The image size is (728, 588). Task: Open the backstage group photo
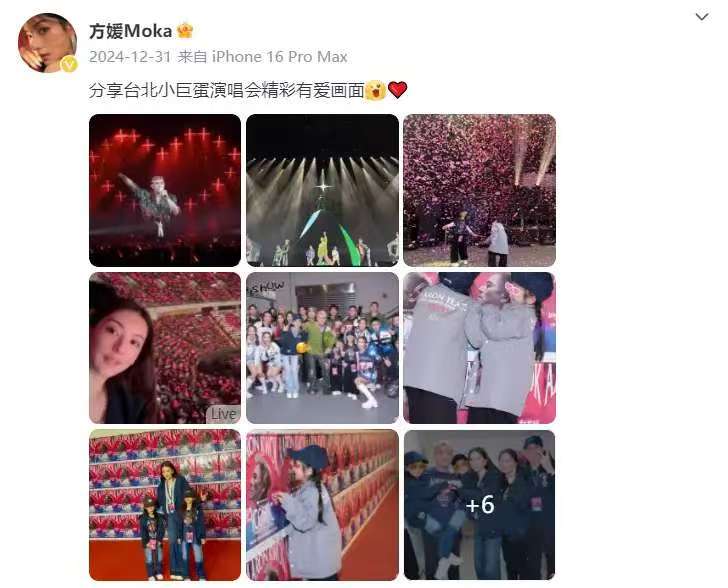coord(322,348)
